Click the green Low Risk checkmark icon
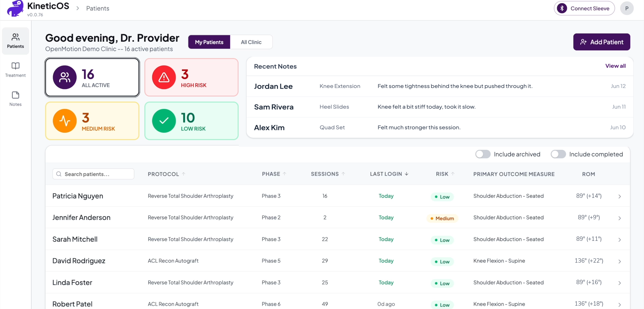Viewport: 644px width, 309px height. tap(164, 121)
